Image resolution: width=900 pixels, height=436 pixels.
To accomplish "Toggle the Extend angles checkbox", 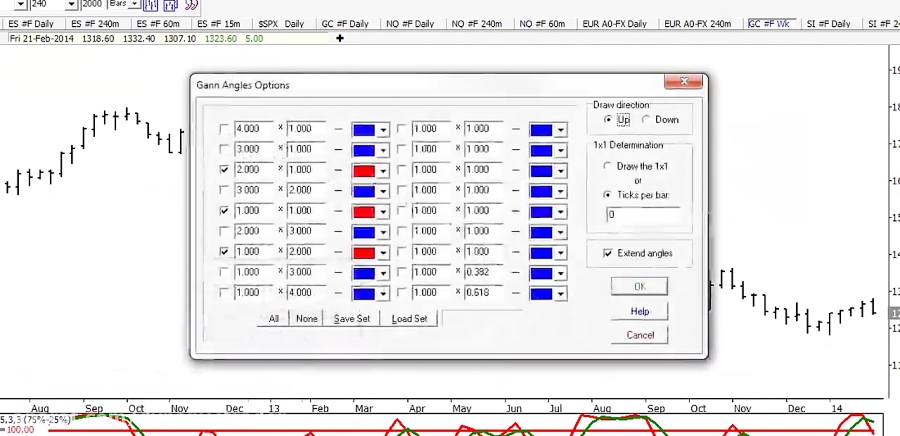I will coord(608,254).
